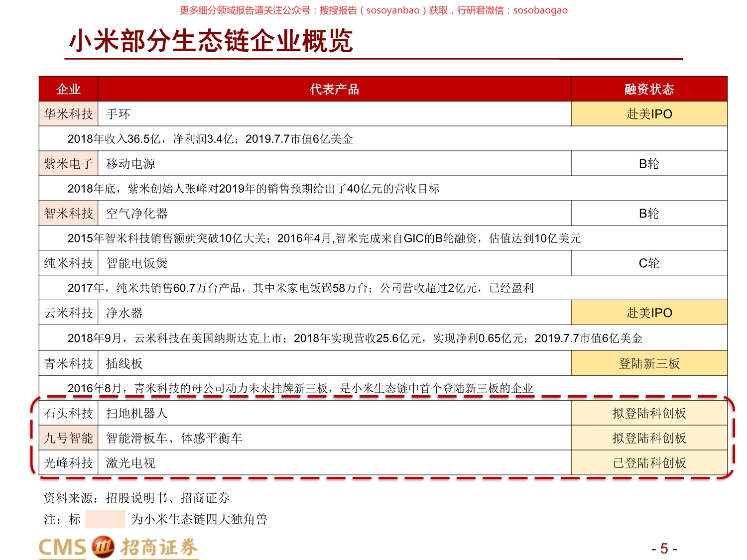Click the 插线板 product cell

click(335, 363)
